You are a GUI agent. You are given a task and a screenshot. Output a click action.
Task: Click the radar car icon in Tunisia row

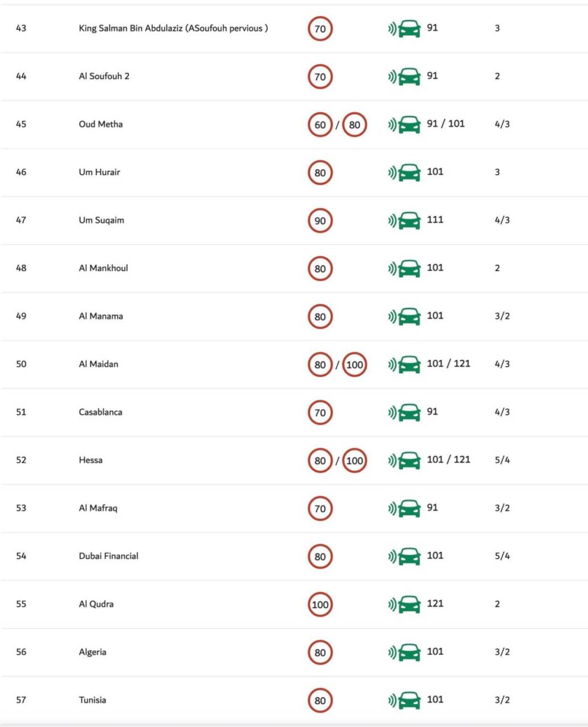(404, 700)
